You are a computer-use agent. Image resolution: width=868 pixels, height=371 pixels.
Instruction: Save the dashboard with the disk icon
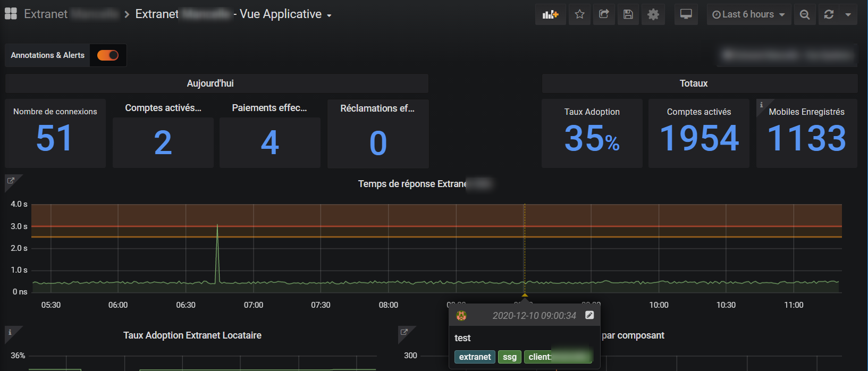tap(628, 14)
